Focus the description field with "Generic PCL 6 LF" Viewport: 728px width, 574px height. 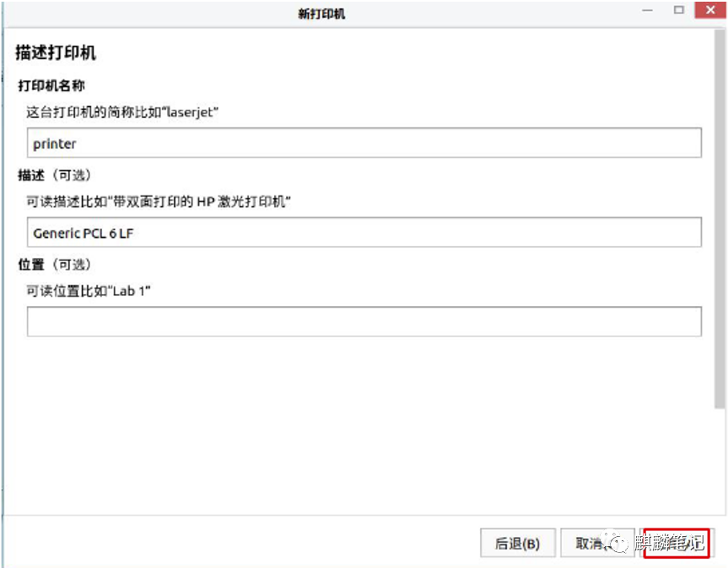(364, 233)
